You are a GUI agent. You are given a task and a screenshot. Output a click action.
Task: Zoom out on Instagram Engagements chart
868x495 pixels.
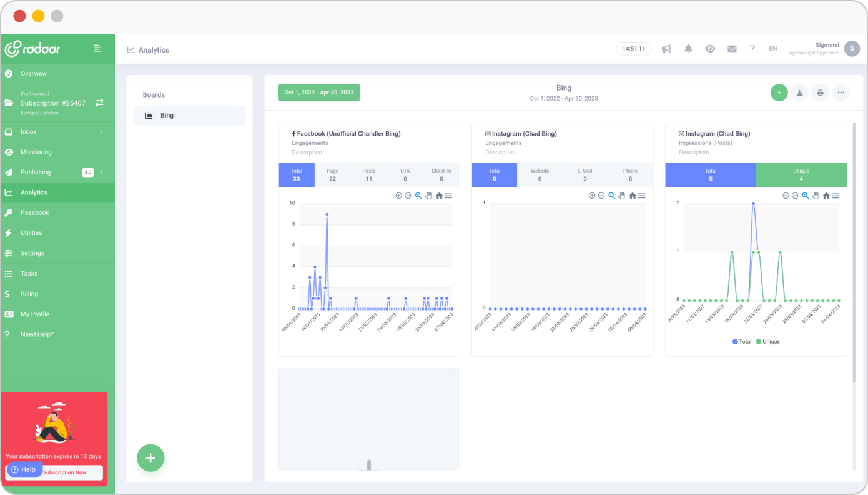coord(601,196)
